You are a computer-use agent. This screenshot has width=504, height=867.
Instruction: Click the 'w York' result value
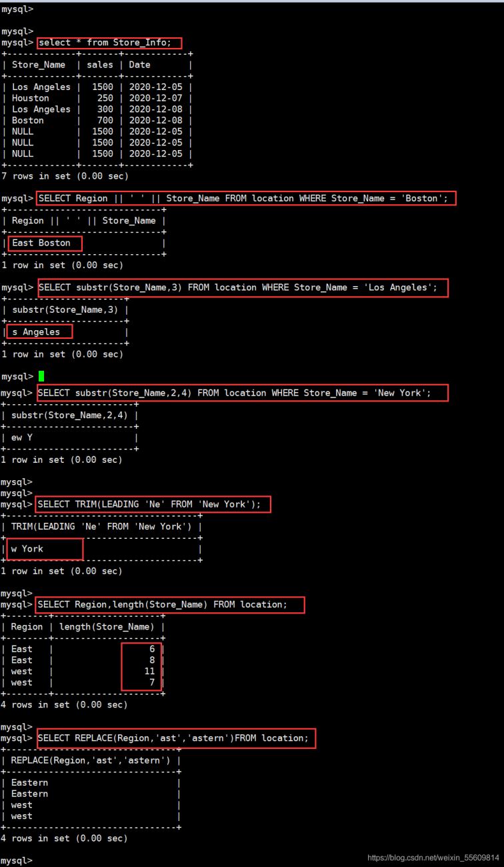click(x=27, y=549)
